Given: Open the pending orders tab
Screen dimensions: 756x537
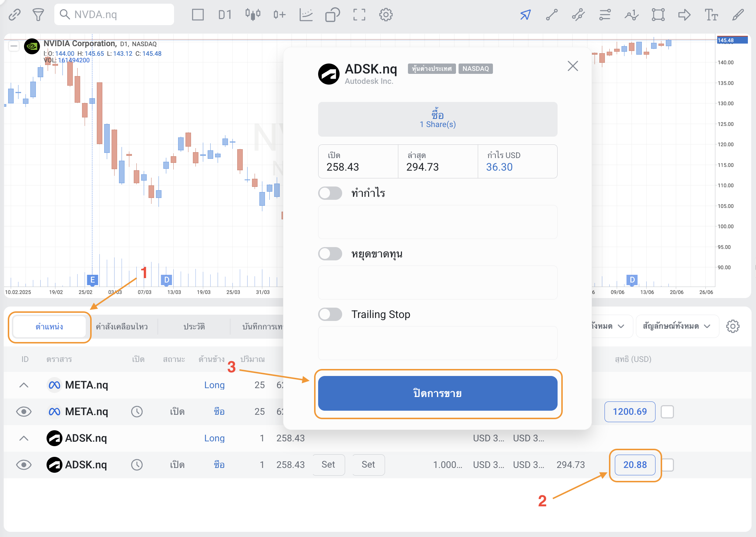Looking at the screenshot, I should coord(122,326).
